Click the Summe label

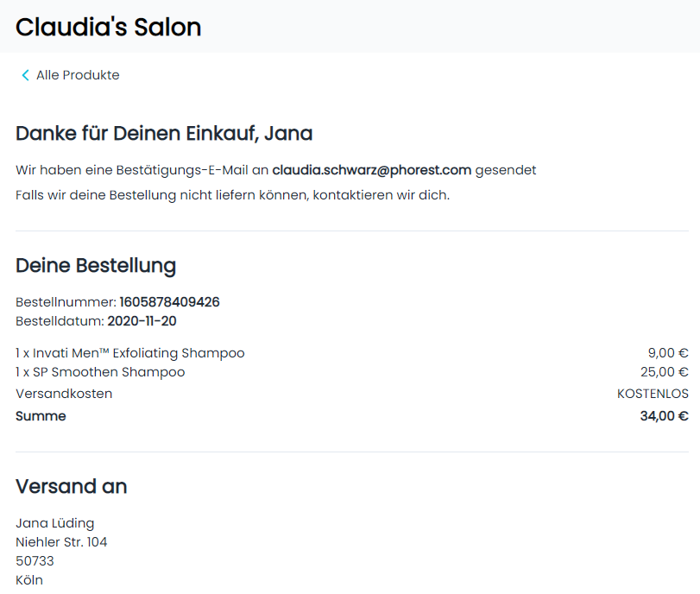[41, 416]
